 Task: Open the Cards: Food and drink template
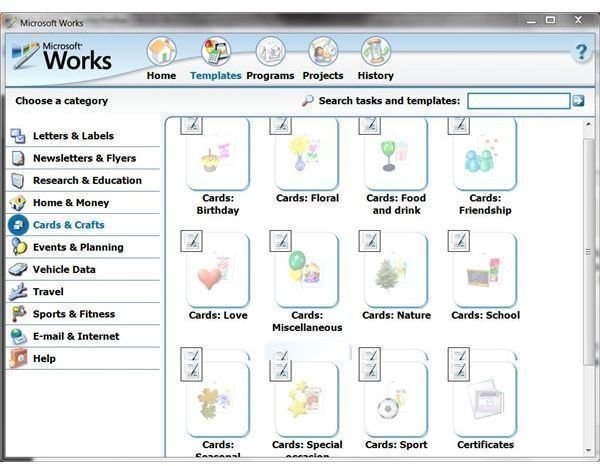pyautogui.click(x=396, y=155)
